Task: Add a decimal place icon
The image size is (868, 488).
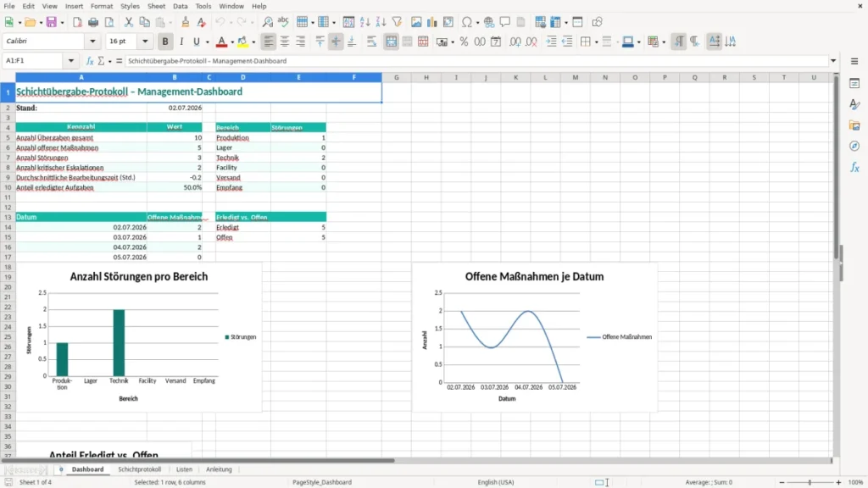Action: [515, 42]
